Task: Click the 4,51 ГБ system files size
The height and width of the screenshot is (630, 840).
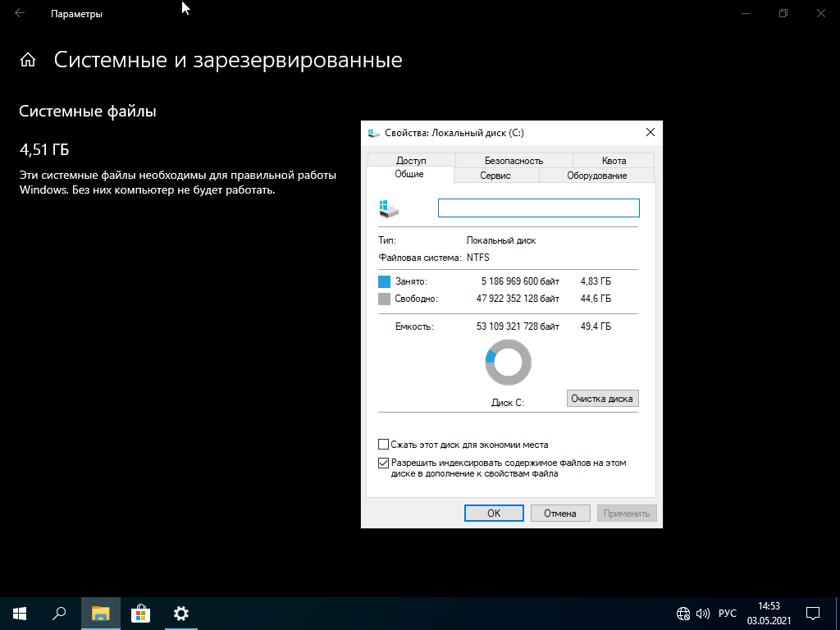Action: pyautogui.click(x=44, y=149)
